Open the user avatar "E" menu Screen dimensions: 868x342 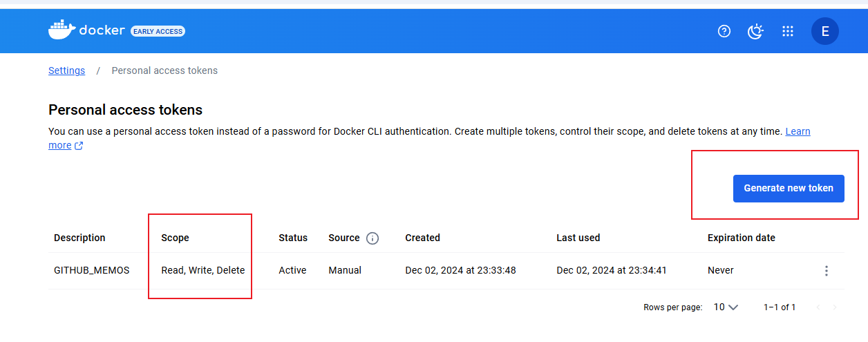(x=824, y=31)
